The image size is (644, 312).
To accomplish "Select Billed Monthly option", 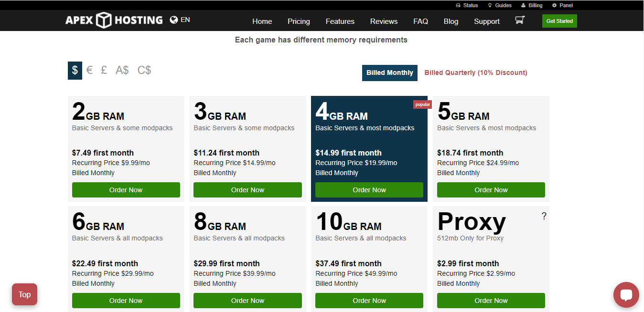I will (389, 73).
